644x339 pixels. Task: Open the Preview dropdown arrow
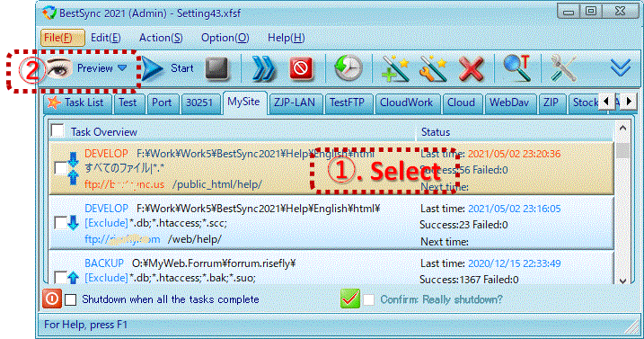pyautogui.click(x=122, y=67)
